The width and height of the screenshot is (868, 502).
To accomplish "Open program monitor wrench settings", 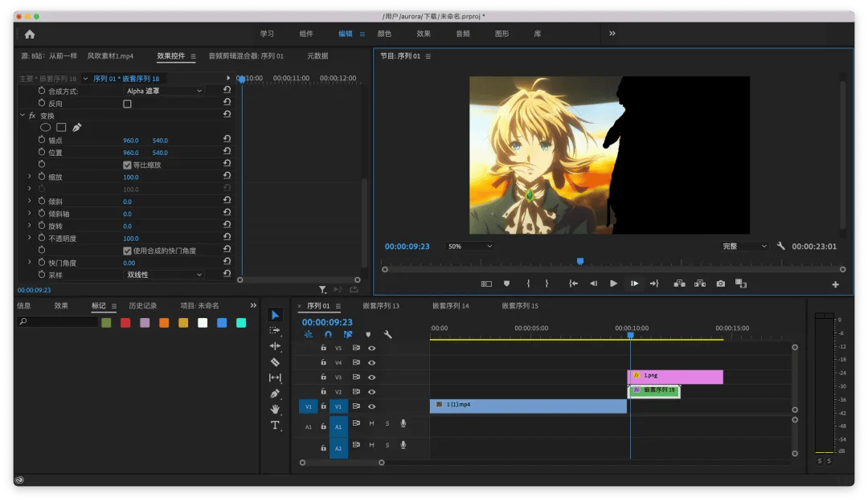I will click(780, 246).
